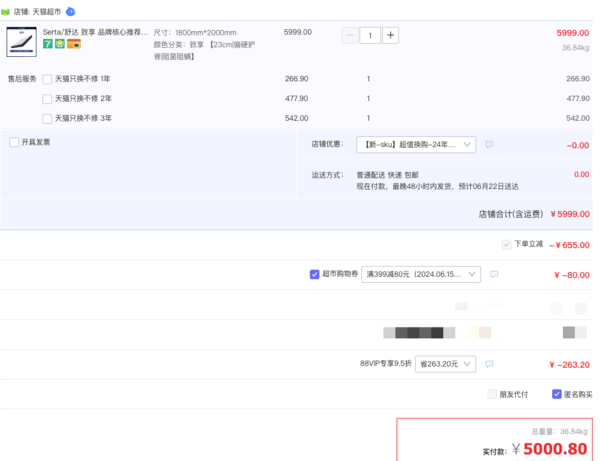
Task: Open the 满399减80元 coupon dropdown
Action: [x=421, y=274]
